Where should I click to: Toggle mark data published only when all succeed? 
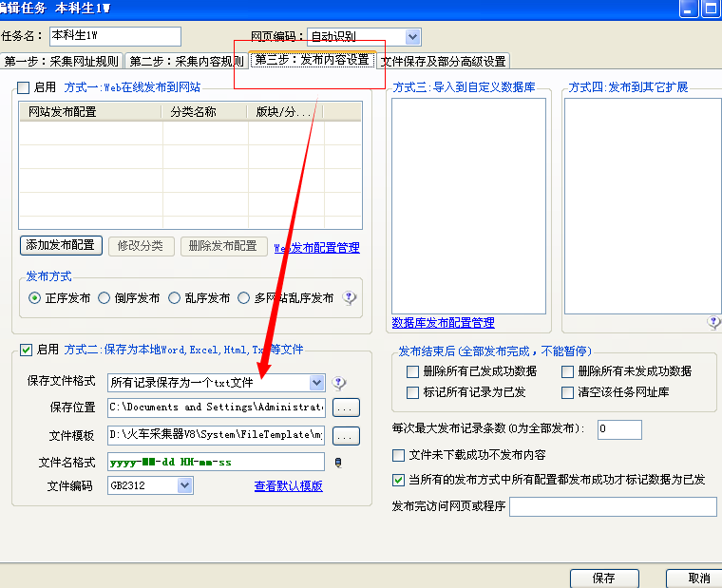coord(398,480)
